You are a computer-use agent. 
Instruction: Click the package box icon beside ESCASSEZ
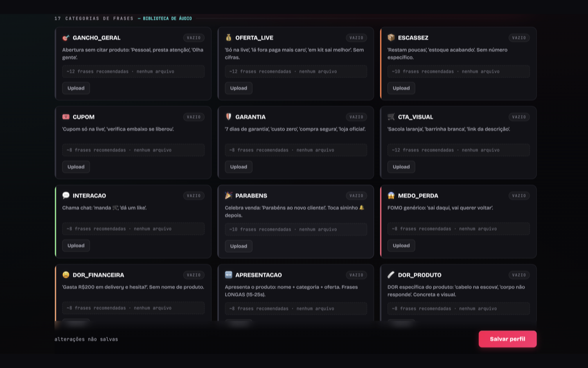(x=391, y=38)
